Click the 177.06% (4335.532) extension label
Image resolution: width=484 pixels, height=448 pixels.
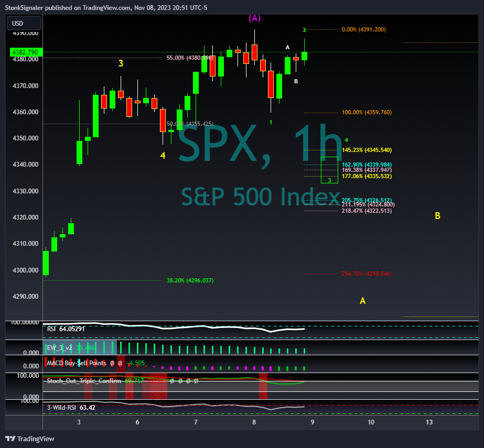pyautogui.click(x=367, y=176)
